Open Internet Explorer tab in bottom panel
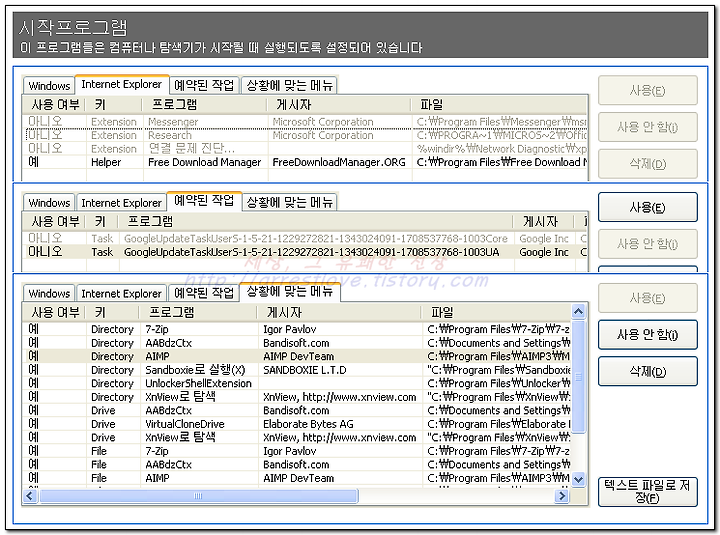720x535 pixels. point(121,293)
